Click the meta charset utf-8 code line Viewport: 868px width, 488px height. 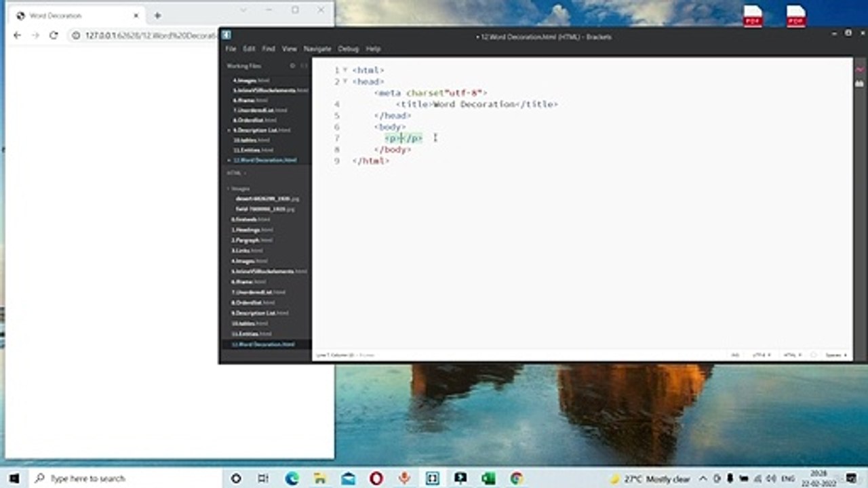[x=431, y=93]
